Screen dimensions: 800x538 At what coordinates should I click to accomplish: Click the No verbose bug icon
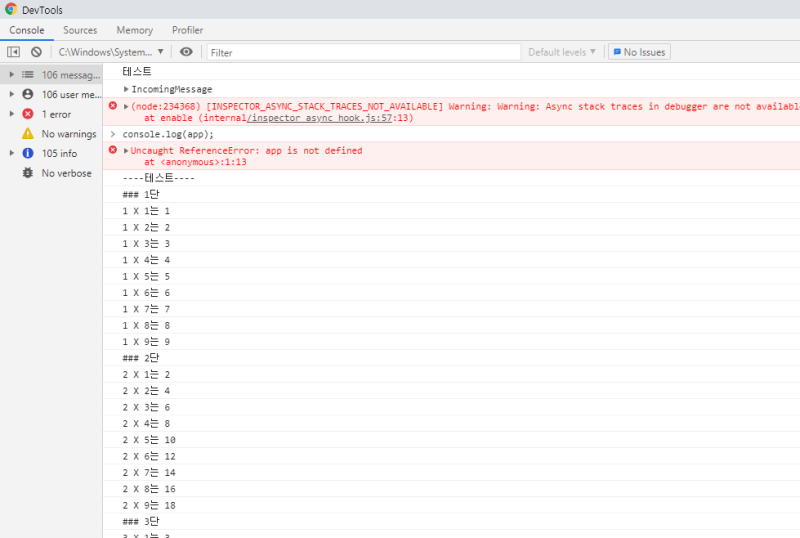click(28, 173)
